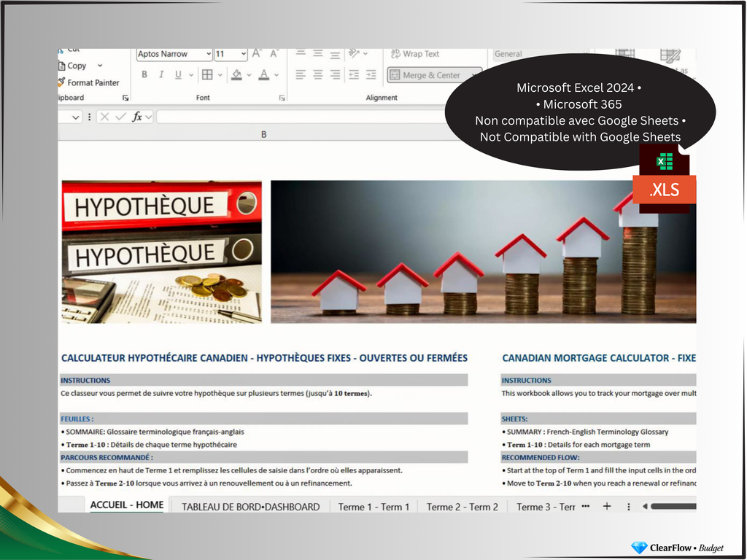The height and width of the screenshot is (560, 747).
Task: Select the column B header
Action: 263,135
